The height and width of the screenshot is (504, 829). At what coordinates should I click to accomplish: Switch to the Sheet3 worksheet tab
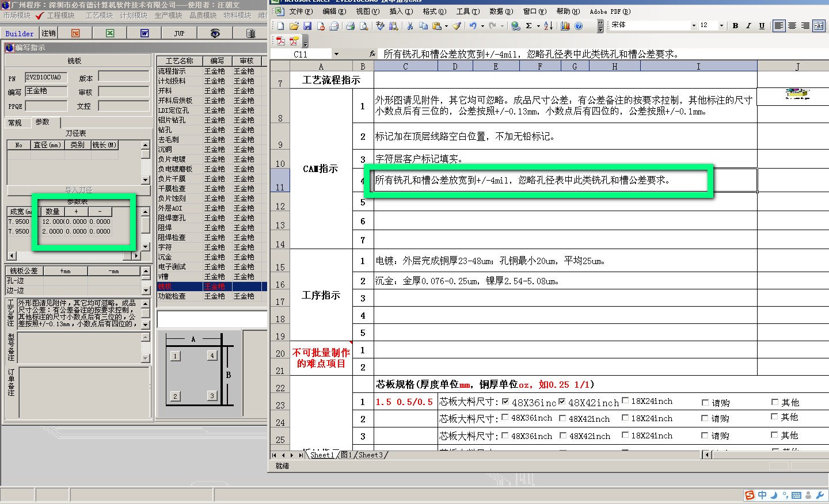[371, 455]
